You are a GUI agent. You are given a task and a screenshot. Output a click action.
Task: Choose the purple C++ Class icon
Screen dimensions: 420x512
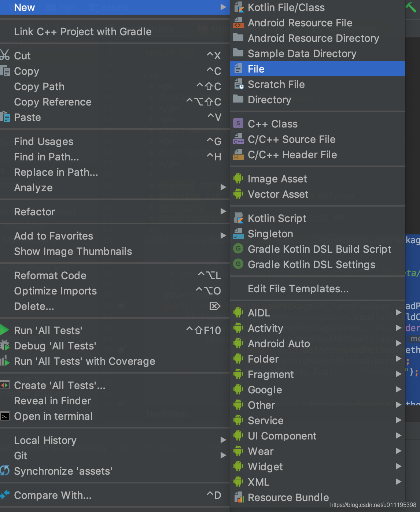[x=238, y=123]
